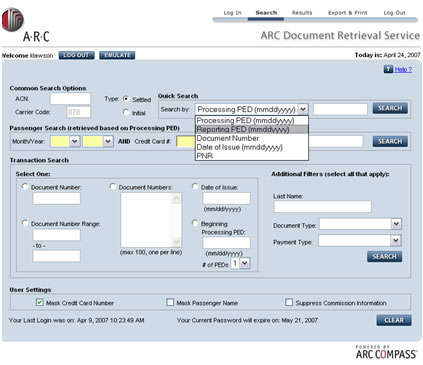
Task: Click the Document Numbers scrollbar down arrow
Action: (x=177, y=242)
